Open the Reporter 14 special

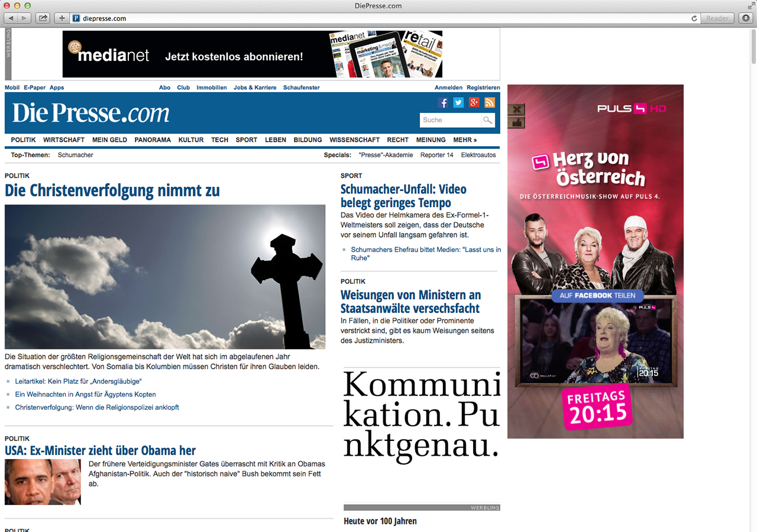(437, 155)
